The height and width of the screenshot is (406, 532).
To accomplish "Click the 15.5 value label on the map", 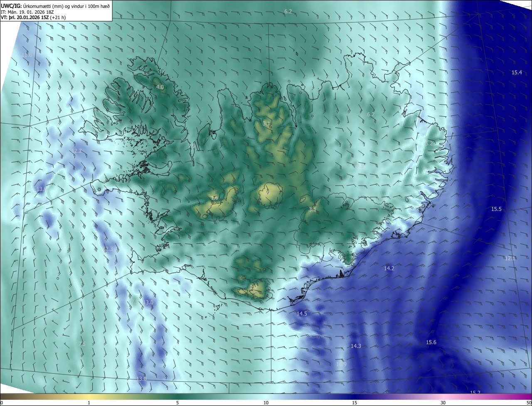I will pos(496,209).
